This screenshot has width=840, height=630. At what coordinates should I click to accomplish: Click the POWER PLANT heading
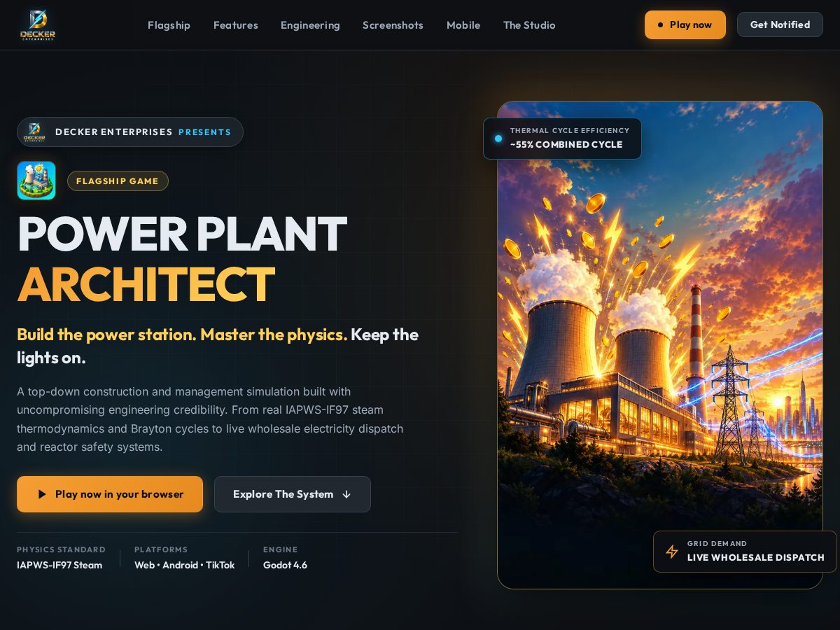(x=182, y=234)
